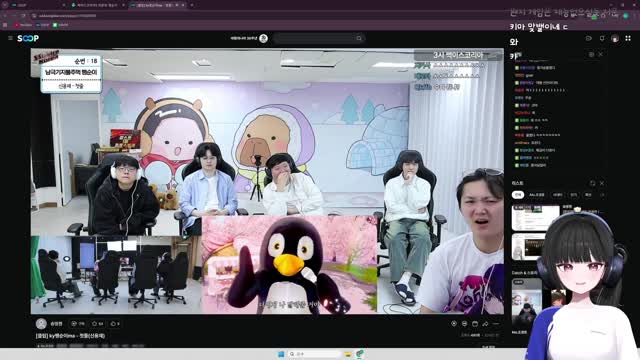Viewport: 640px width, 360px height.
Task: Open the streamer name link below video
Action: (57, 324)
